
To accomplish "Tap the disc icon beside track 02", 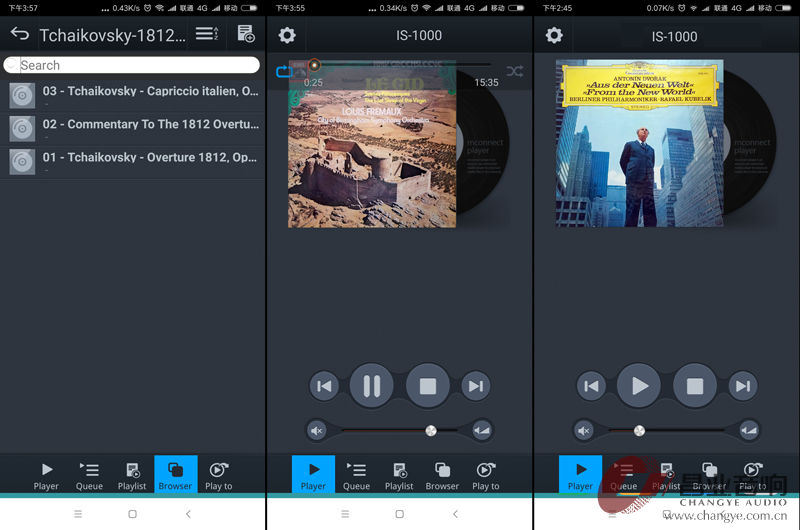I will pyautogui.click(x=22, y=129).
